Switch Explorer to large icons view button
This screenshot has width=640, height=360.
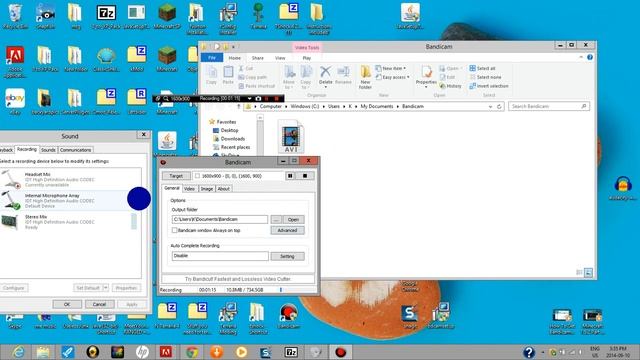588,273
